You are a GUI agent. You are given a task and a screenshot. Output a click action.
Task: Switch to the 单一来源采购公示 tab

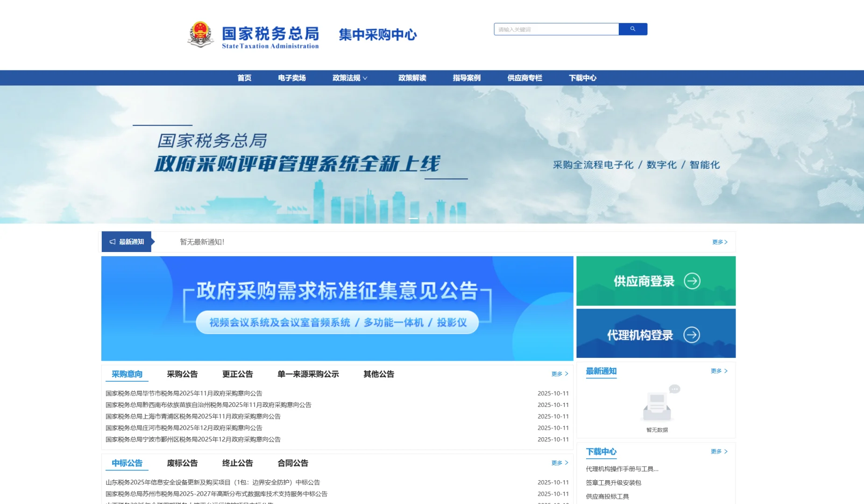[x=308, y=374]
